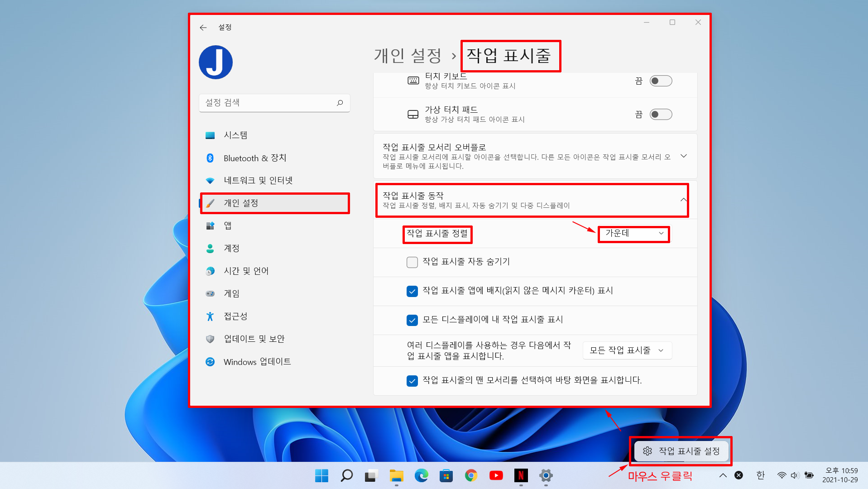Launch Google Chrome from taskbar
The width and height of the screenshot is (868, 489).
[x=471, y=475]
